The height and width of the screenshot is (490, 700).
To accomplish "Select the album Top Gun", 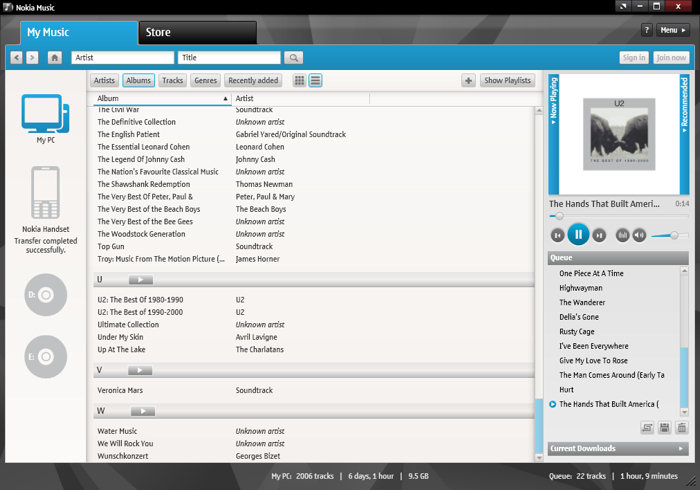I will tap(111, 246).
